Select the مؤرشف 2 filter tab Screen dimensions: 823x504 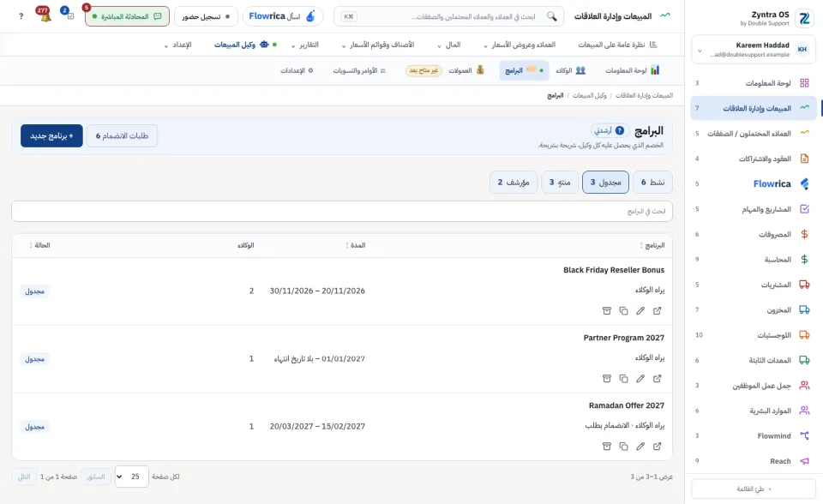coord(514,183)
